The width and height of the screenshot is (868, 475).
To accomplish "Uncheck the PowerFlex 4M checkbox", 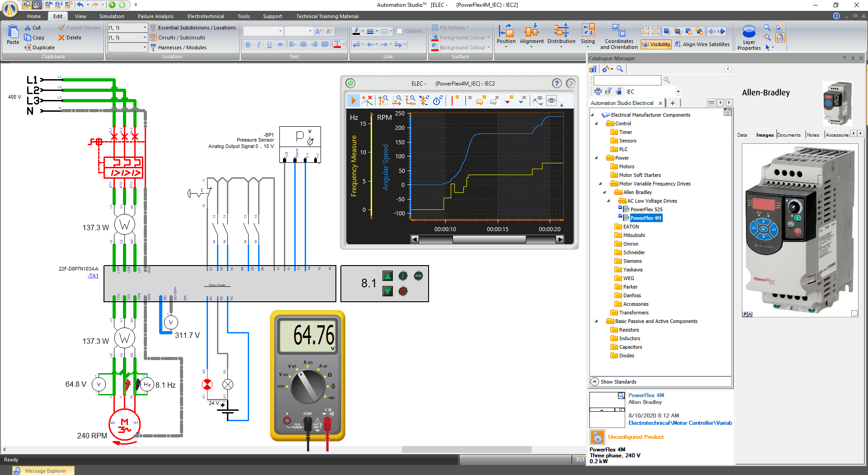I will (x=621, y=216).
